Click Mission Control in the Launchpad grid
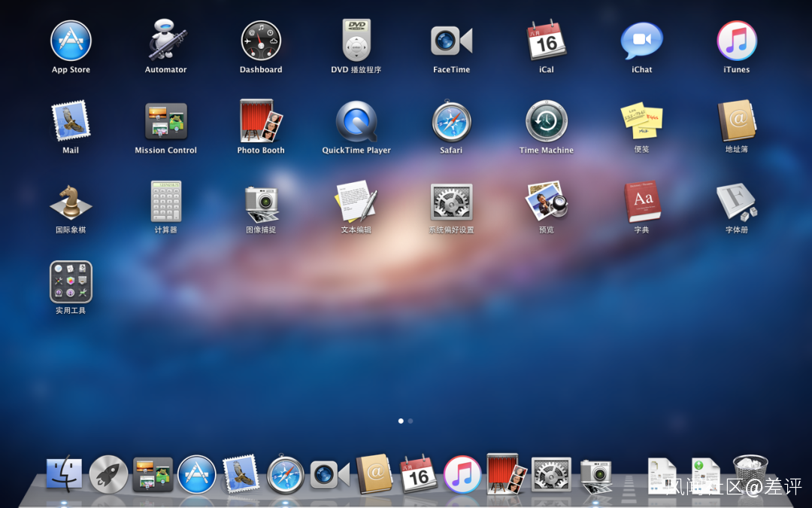Image resolution: width=812 pixels, height=508 pixels. click(x=165, y=120)
